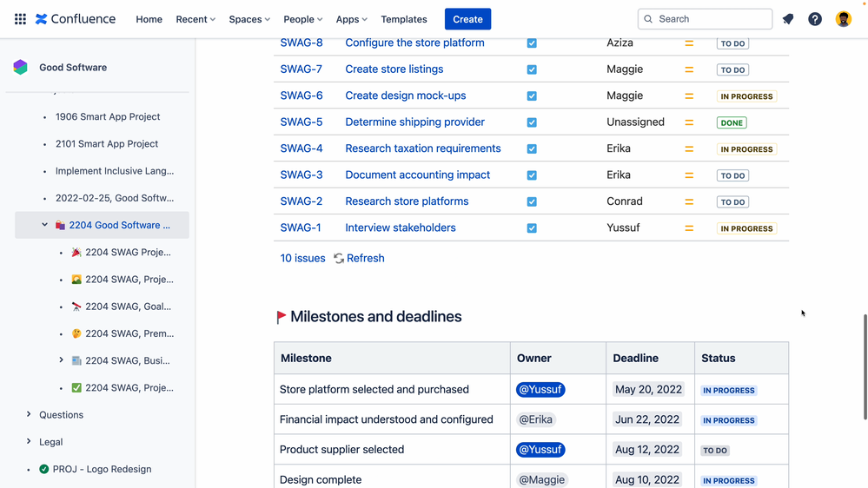Open the People dropdown menu
The height and width of the screenshot is (488, 868).
click(303, 19)
